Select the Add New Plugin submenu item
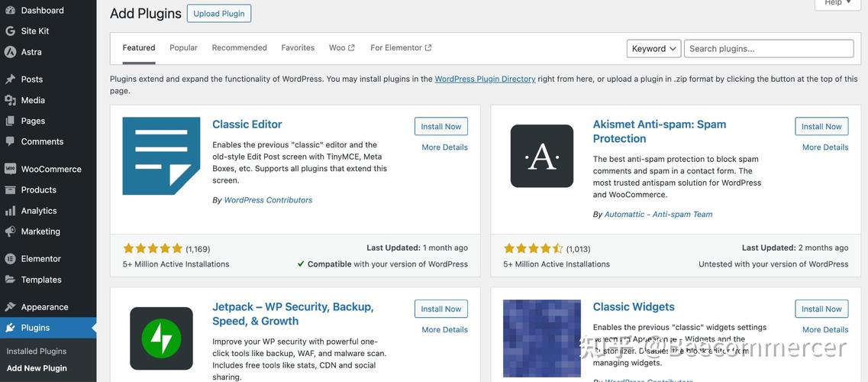The height and width of the screenshot is (382, 868). point(37,368)
